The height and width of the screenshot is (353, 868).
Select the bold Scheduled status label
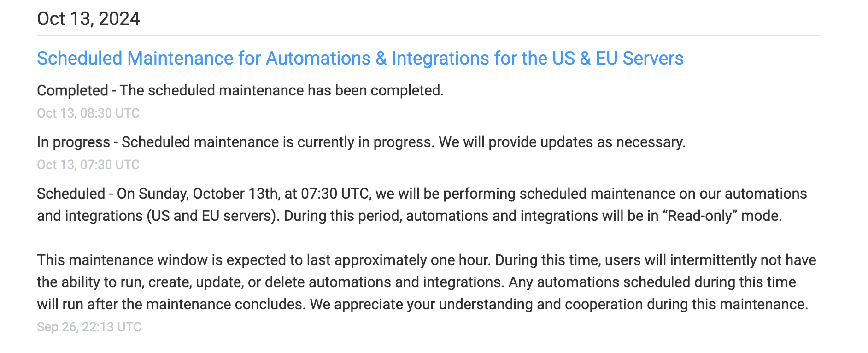[71, 194]
